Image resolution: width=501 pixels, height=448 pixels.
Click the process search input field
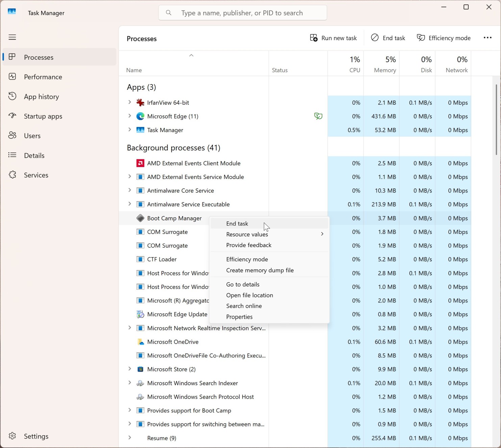[243, 13]
